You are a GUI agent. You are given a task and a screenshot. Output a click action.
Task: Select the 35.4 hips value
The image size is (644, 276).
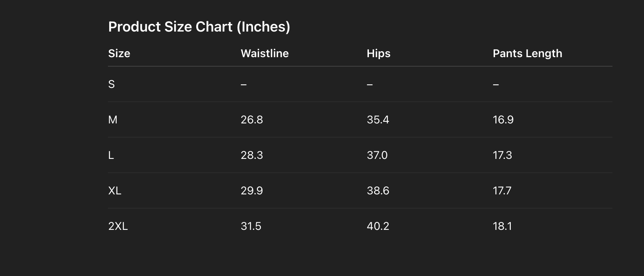[x=378, y=120]
